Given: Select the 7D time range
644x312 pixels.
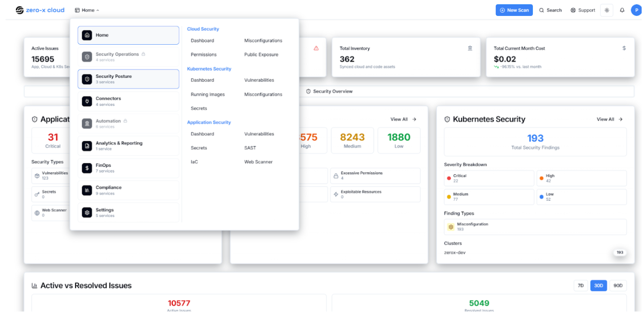Looking at the screenshot, I should tap(581, 286).
